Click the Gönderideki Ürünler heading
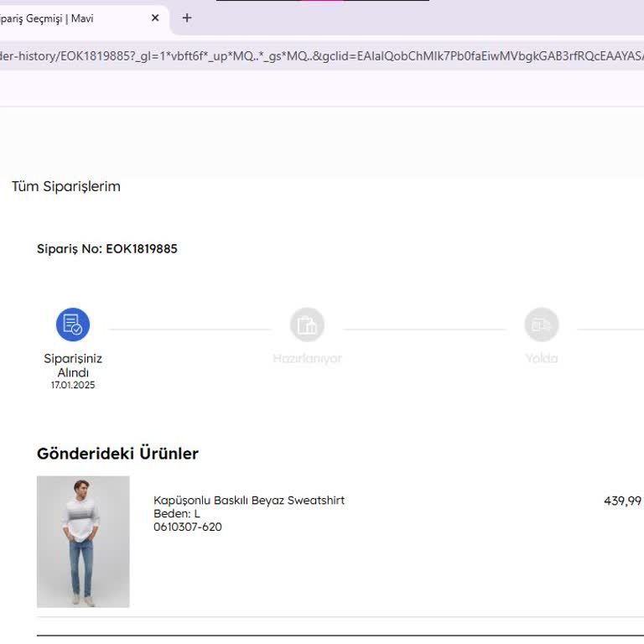The image size is (644, 644). (x=117, y=454)
